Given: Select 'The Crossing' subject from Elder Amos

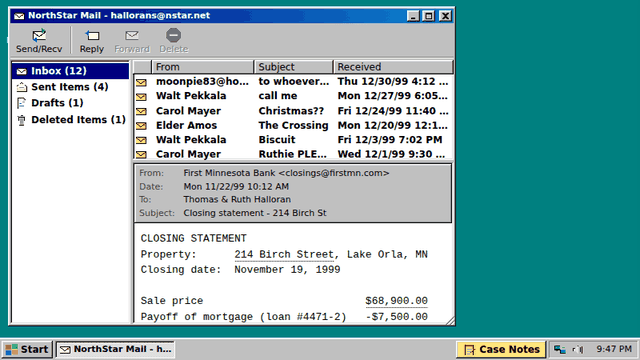Looking at the screenshot, I should (x=293, y=125).
